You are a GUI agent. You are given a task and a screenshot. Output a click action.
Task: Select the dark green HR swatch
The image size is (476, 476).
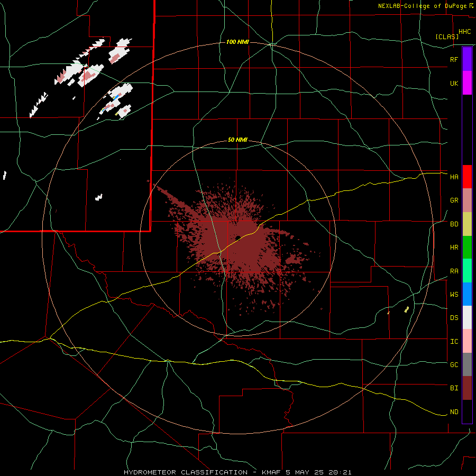467,248
